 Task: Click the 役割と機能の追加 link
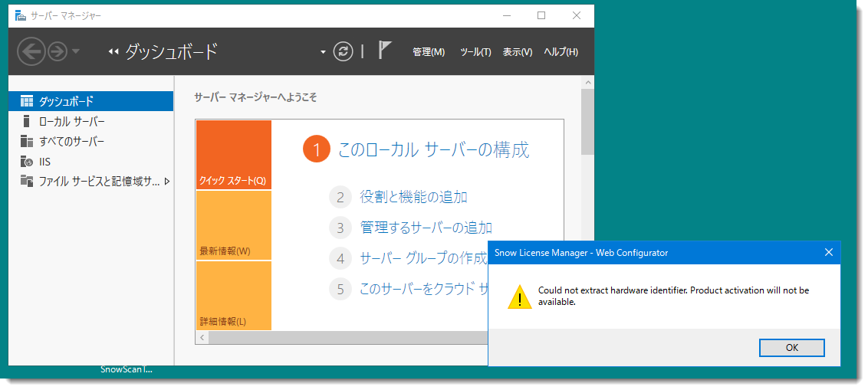413,197
